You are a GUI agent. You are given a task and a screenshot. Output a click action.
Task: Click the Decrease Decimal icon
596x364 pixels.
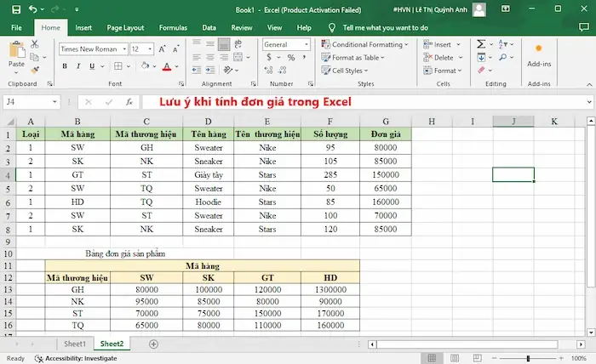[x=283, y=71]
